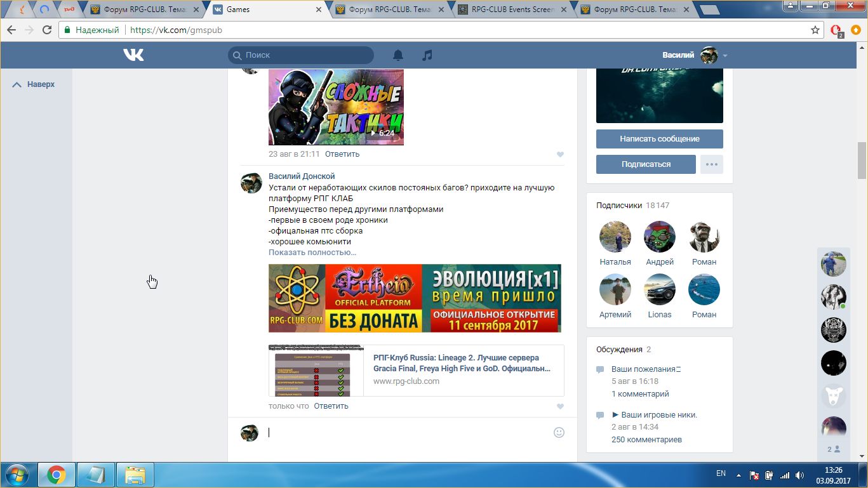Open the notepad-like taskbar app
The width and height of the screenshot is (868, 488).
click(x=96, y=475)
